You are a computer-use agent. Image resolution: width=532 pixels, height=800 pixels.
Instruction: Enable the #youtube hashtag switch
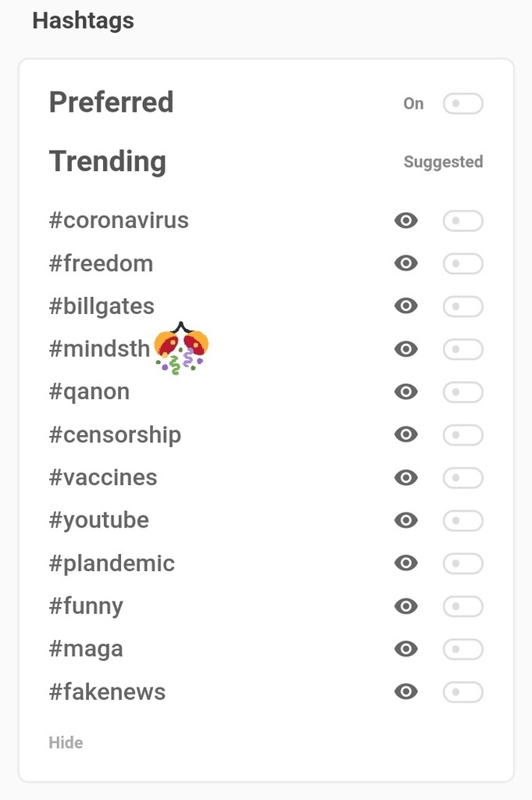[462, 520]
